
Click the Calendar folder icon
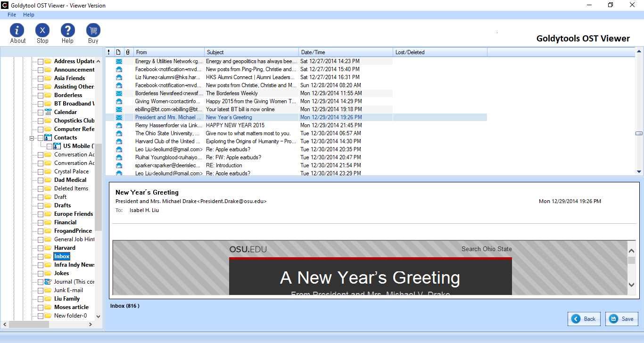coord(48,112)
